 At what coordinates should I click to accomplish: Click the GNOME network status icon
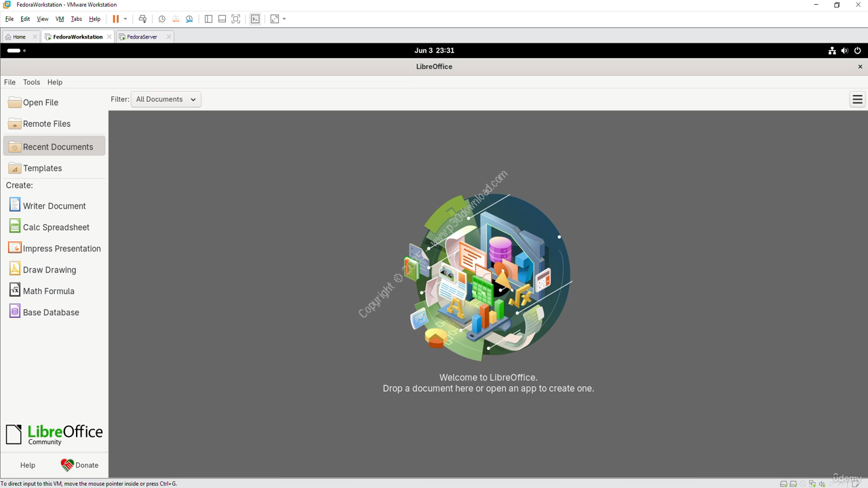pyautogui.click(x=832, y=51)
